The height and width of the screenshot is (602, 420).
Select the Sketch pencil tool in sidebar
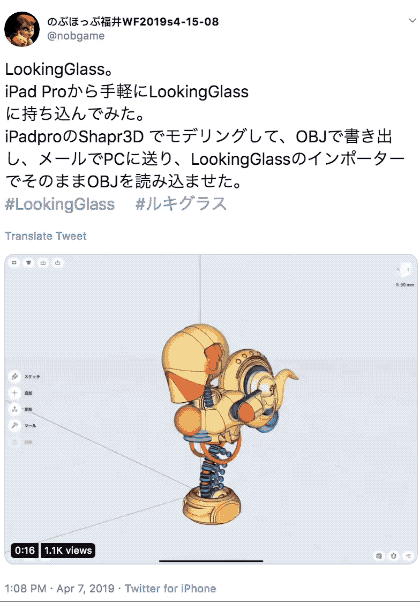click(x=15, y=376)
